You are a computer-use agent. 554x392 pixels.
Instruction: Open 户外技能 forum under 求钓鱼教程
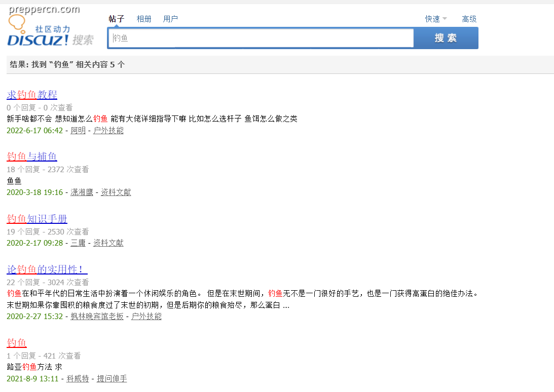click(108, 130)
